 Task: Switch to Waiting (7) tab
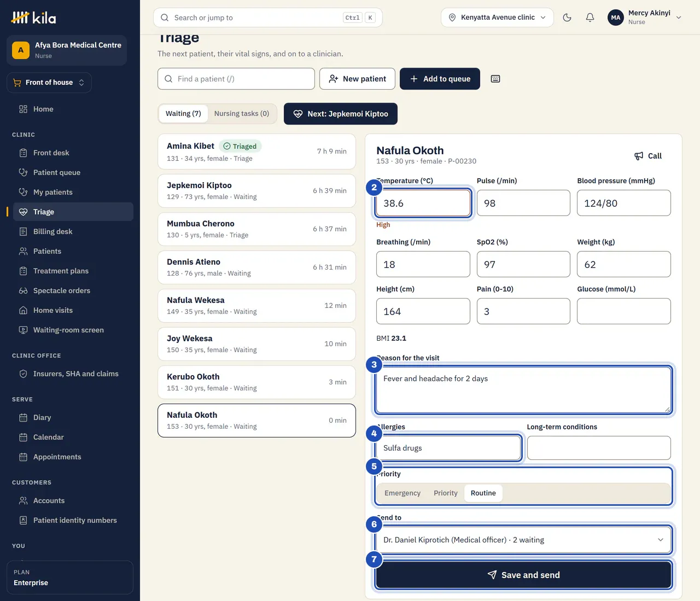(x=183, y=114)
